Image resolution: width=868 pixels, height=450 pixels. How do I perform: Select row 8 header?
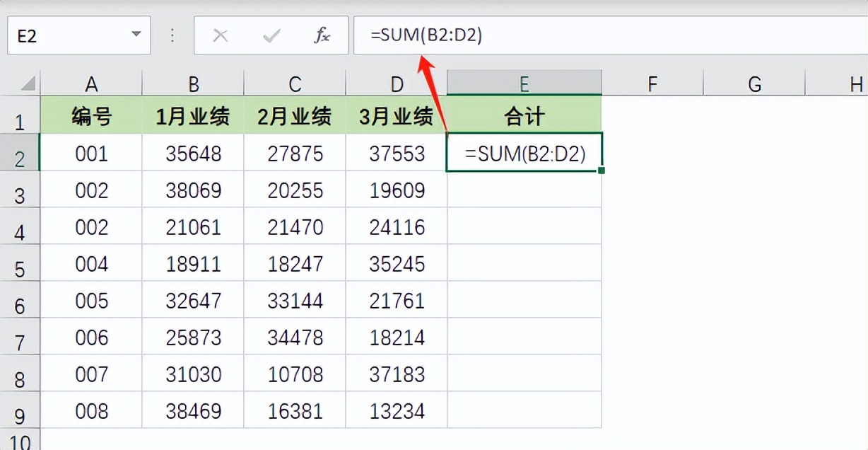pyautogui.click(x=20, y=374)
